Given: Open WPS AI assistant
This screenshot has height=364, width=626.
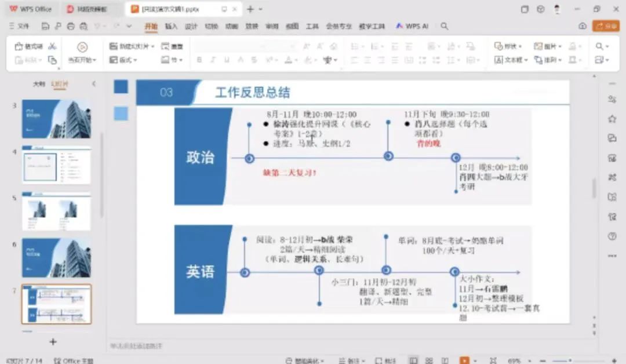Looking at the screenshot, I should click(x=413, y=26).
